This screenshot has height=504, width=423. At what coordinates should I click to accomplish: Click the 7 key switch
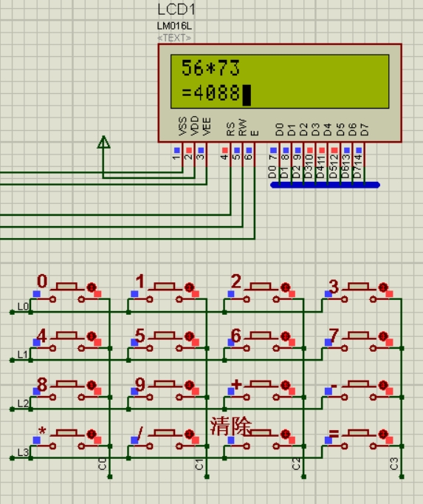358,336
